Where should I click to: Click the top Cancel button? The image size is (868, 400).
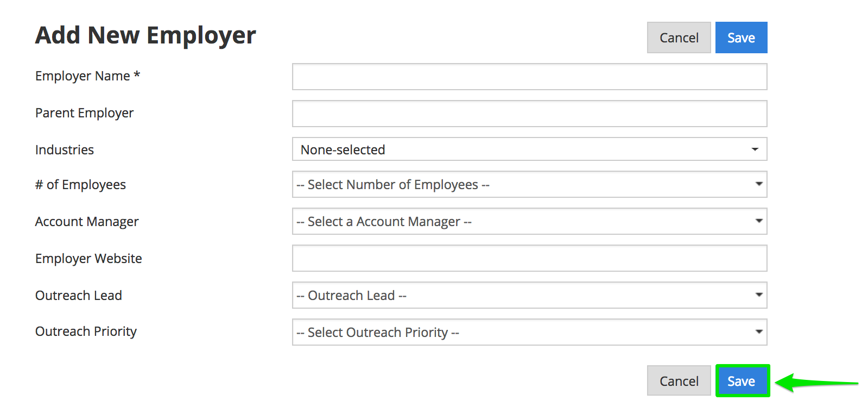(679, 37)
